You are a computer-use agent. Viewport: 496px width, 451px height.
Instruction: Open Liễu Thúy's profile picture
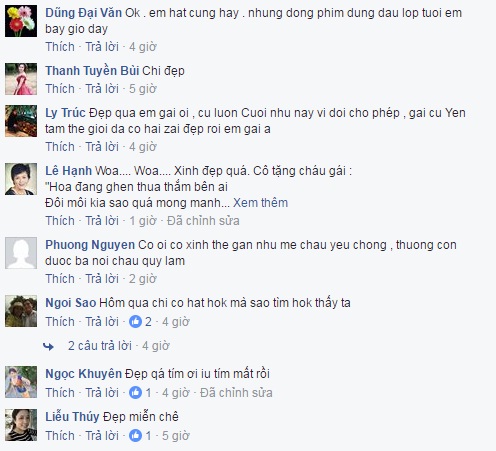[x=21, y=425]
